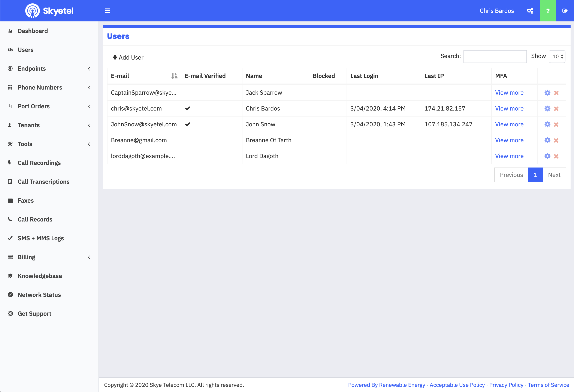Image resolution: width=574 pixels, height=392 pixels.
Task: Edit Jack Sparrow user gear icon
Action: coord(547,93)
